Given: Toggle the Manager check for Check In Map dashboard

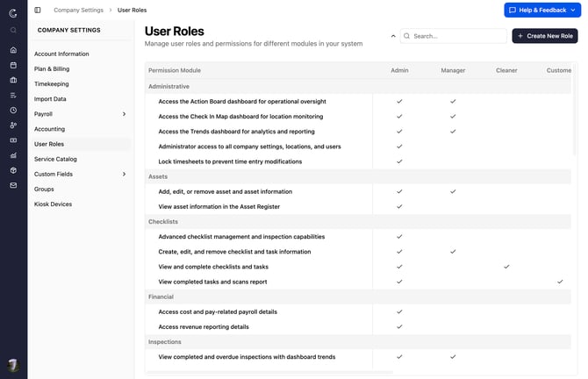Looking at the screenshot, I should (x=453, y=116).
